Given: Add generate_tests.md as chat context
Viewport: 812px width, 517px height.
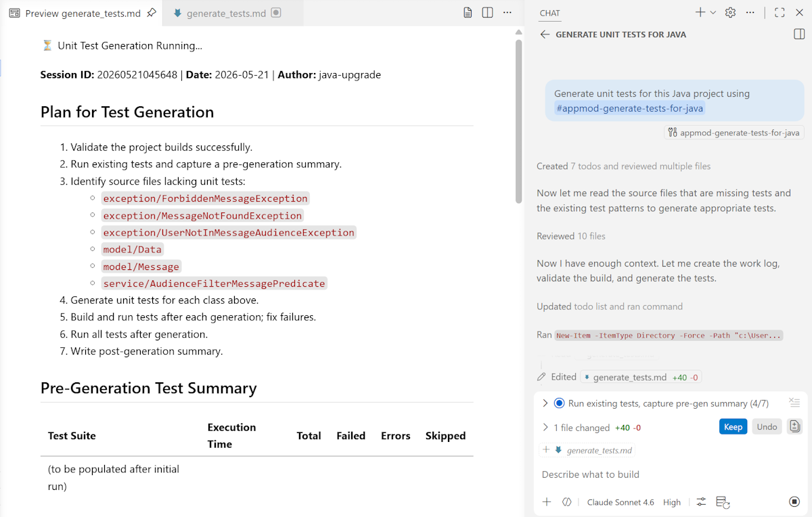Looking at the screenshot, I should pyautogui.click(x=546, y=450).
